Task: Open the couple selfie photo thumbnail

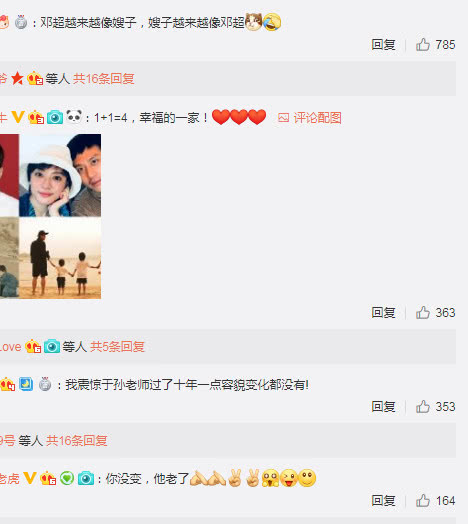Action: pyautogui.click(x=60, y=175)
